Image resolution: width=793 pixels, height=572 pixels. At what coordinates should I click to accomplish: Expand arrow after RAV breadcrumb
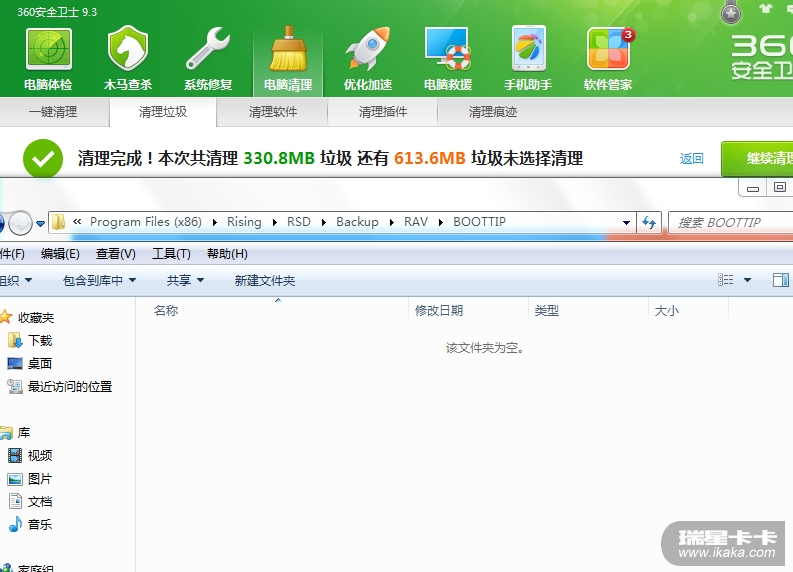(x=441, y=223)
